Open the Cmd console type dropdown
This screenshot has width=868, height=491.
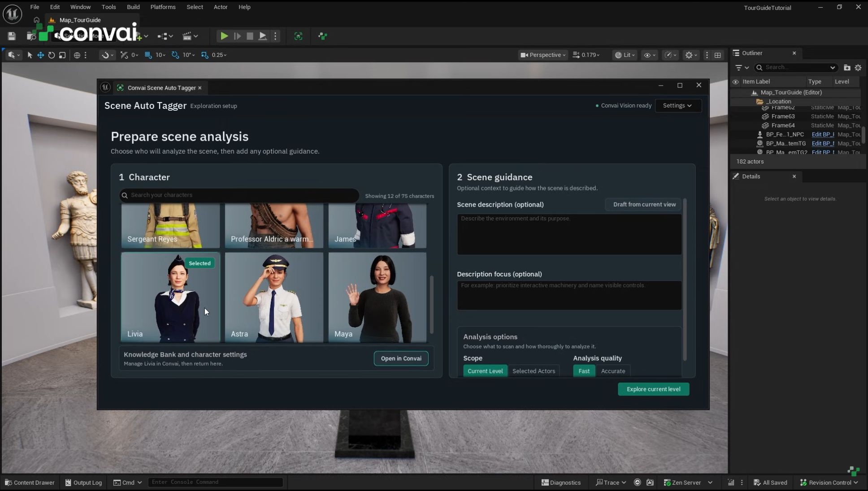(x=128, y=482)
